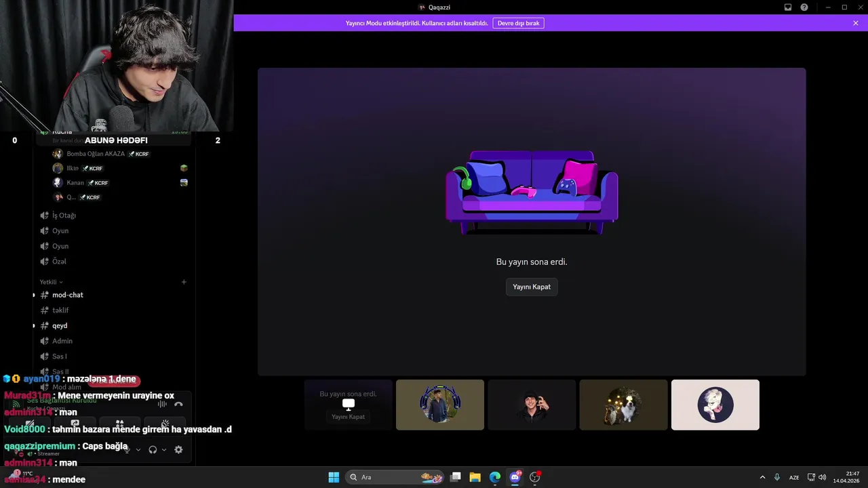Disconnect from voice with the phone icon

[178, 404]
